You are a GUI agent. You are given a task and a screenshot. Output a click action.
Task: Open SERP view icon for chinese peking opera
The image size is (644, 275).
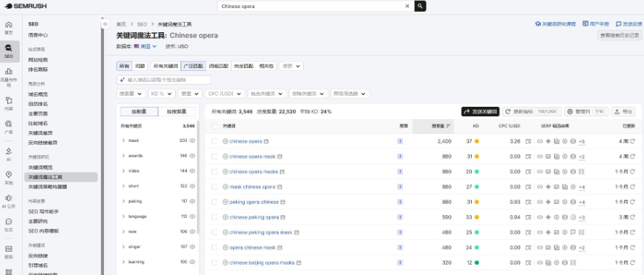click(x=528, y=216)
